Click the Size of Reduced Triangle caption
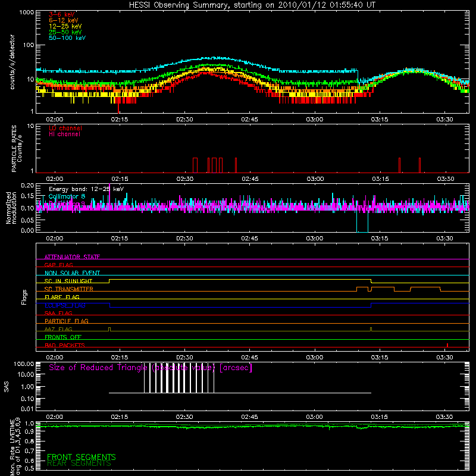The image size is (476, 476). 151,368
